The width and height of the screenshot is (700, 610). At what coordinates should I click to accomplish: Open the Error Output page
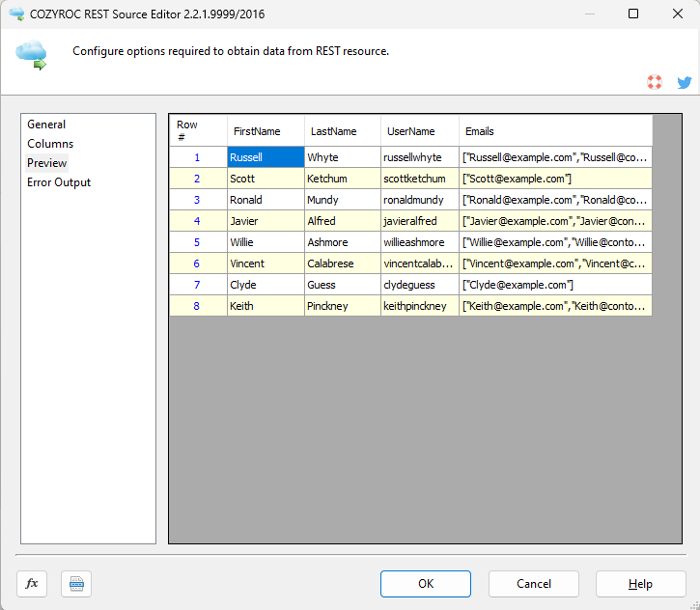pyautogui.click(x=59, y=182)
